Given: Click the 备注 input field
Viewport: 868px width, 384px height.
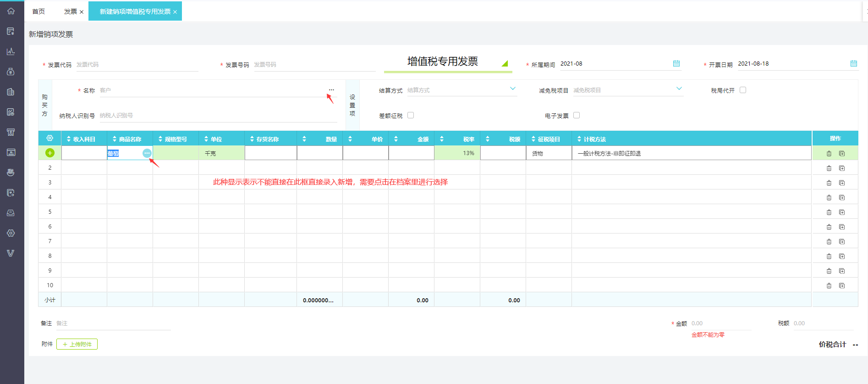Looking at the screenshot, I should (113, 323).
